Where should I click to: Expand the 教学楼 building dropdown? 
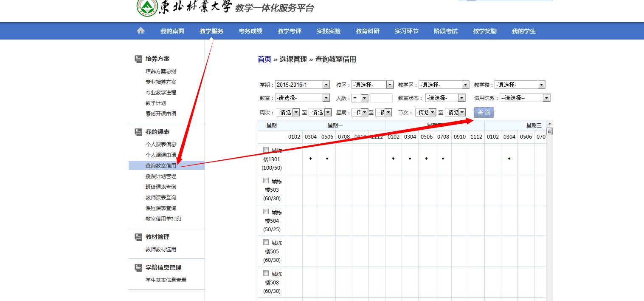coord(520,85)
